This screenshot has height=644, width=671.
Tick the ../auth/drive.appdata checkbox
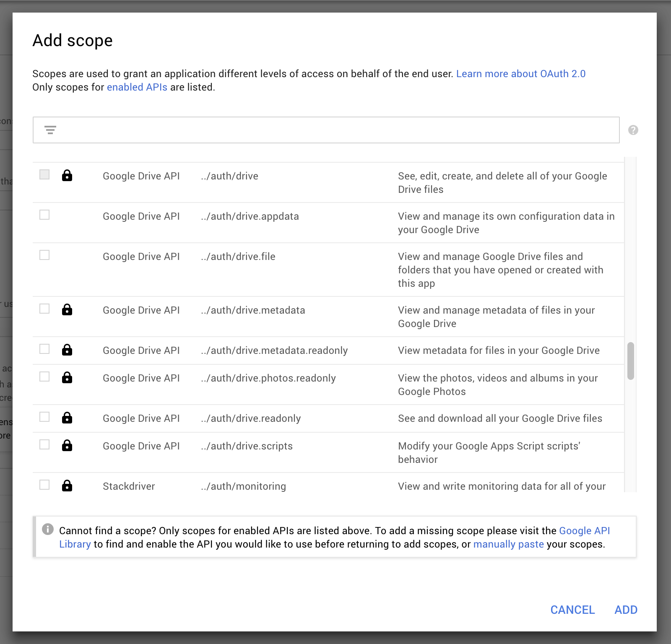(x=44, y=215)
